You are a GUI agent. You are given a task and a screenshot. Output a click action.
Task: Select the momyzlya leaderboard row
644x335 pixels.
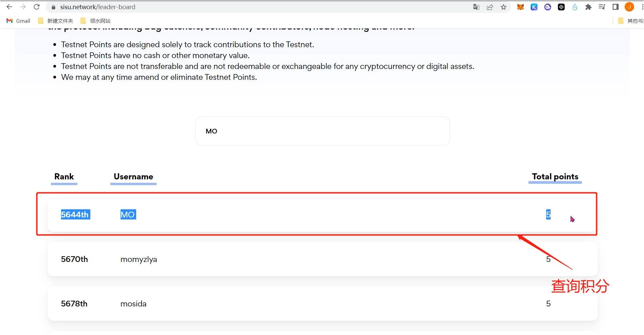pos(322,259)
